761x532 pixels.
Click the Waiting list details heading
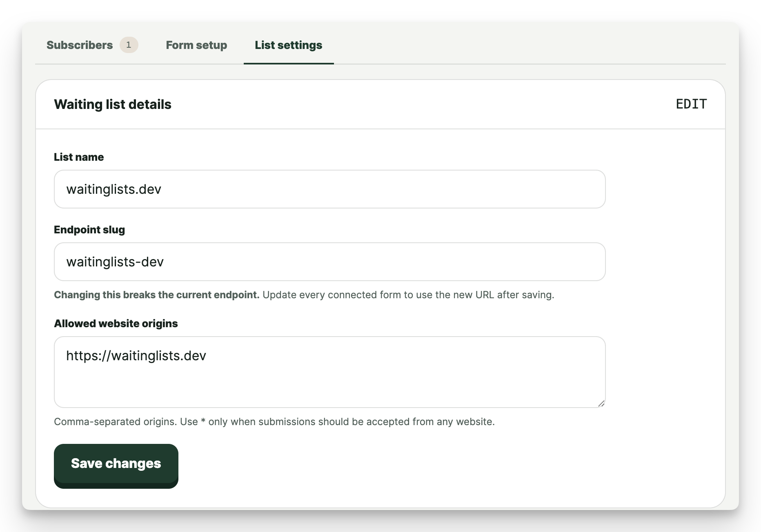tap(113, 104)
